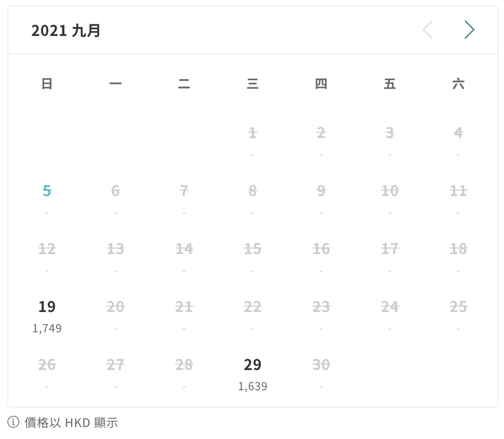Image resolution: width=504 pixels, height=439 pixels.
Task: Click the 價格以 HKD 顯示 notice text
Action: 71,422
